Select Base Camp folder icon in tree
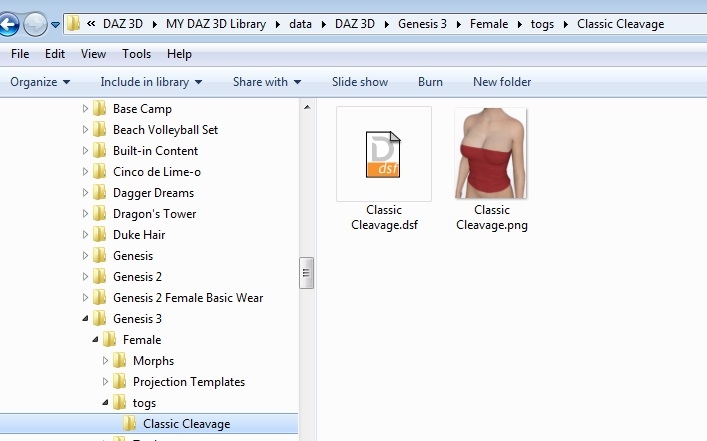The width and height of the screenshot is (707, 441). (100, 109)
